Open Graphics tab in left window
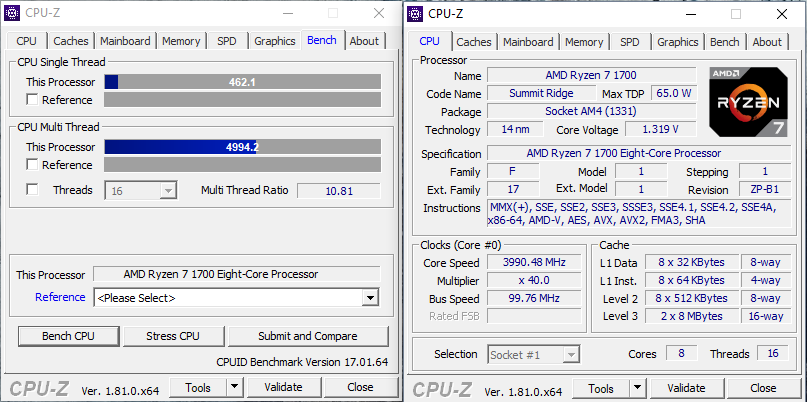The width and height of the screenshot is (807, 402). coord(275,41)
